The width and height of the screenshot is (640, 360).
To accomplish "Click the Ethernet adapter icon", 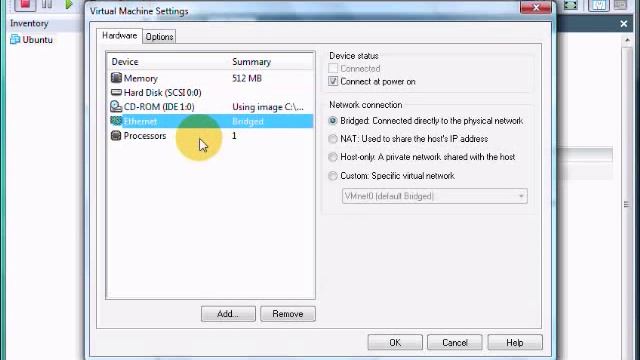I will pyautogui.click(x=116, y=121).
